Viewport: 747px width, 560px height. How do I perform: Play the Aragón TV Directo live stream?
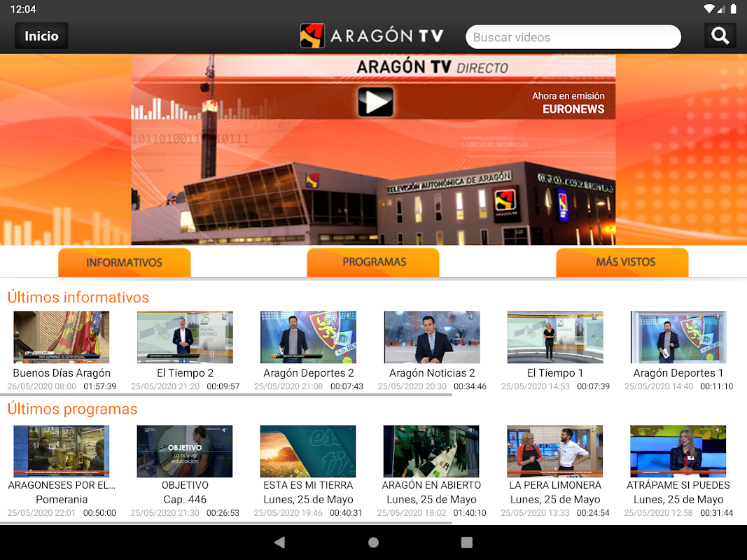[375, 102]
